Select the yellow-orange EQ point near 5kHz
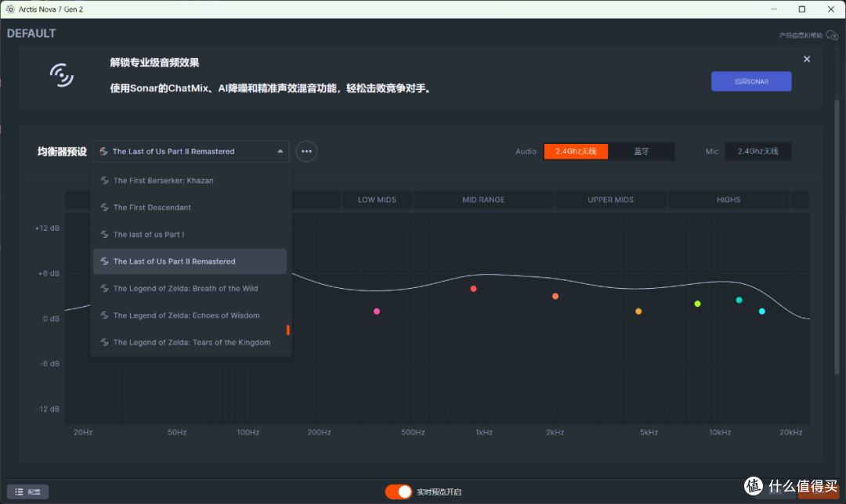846x504 pixels. [x=638, y=311]
